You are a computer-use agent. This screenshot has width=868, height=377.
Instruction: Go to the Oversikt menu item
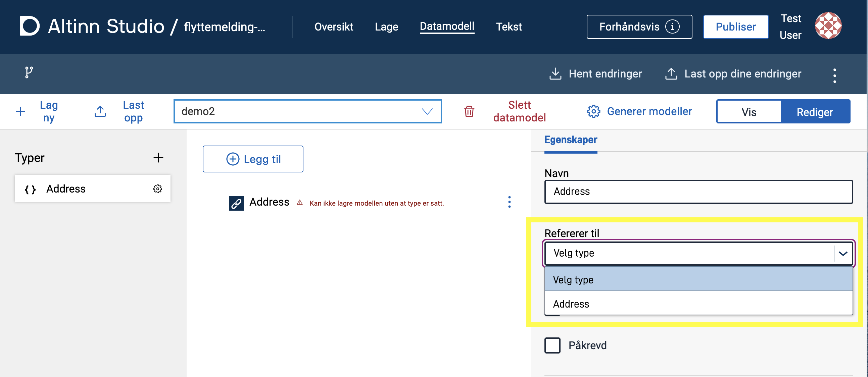(x=334, y=26)
